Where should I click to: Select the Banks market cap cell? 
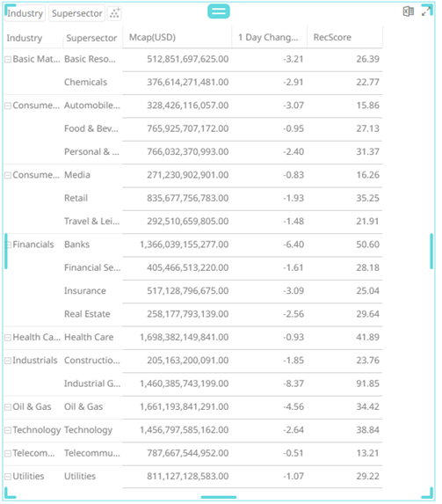click(184, 245)
